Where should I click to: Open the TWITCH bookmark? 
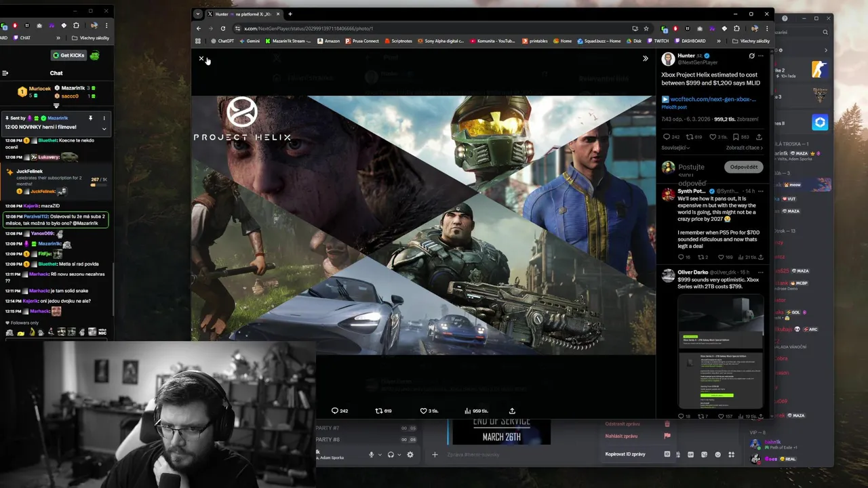click(x=657, y=41)
